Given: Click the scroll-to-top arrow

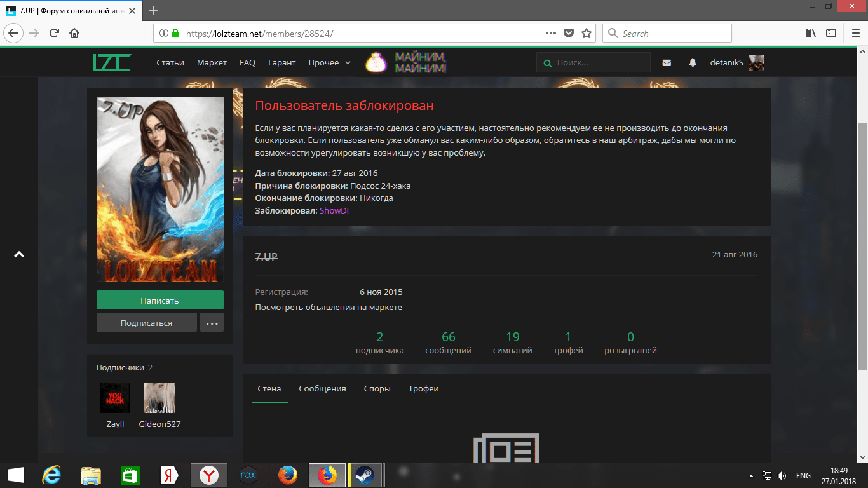Looking at the screenshot, I should [19, 254].
